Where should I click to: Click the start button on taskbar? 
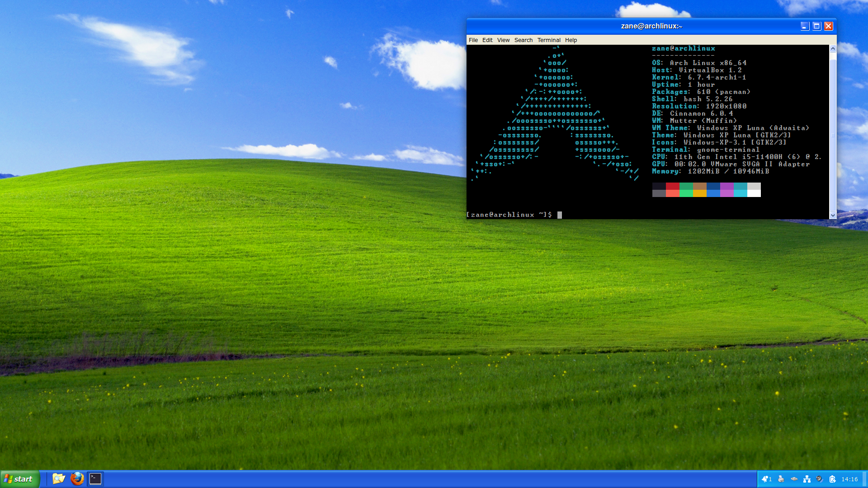click(x=19, y=479)
